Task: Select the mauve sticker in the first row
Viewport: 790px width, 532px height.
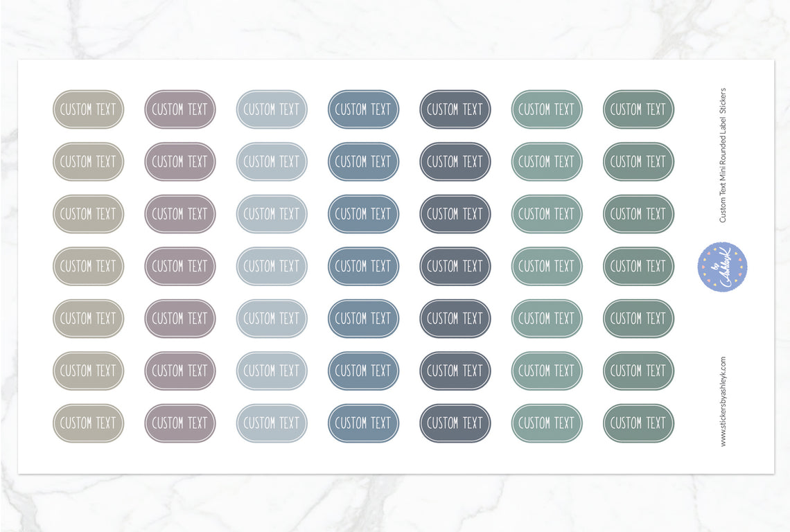Action: click(x=180, y=109)
